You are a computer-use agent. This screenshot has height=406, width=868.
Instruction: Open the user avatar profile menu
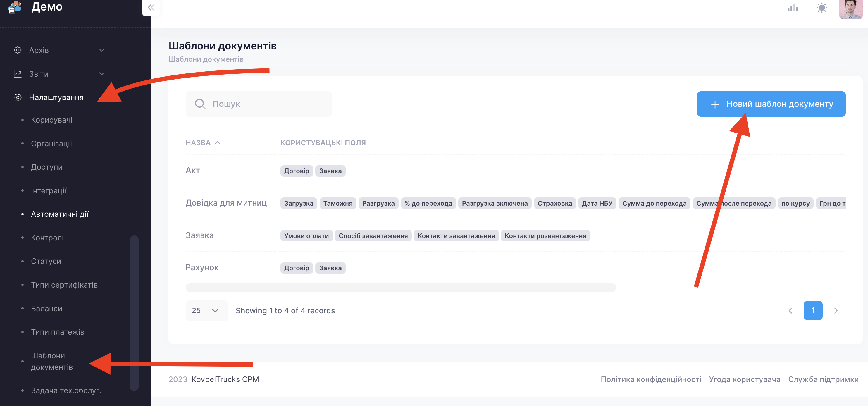point(850,9)
